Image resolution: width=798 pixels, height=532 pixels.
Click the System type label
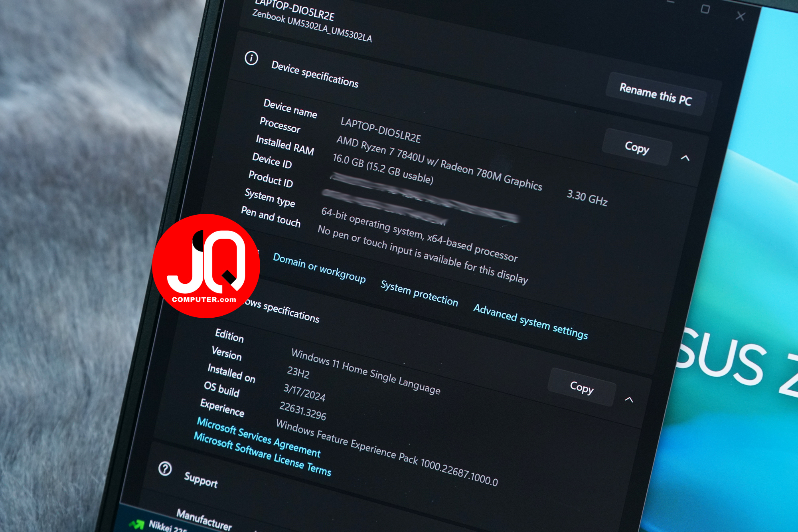(x=270, y=198)
